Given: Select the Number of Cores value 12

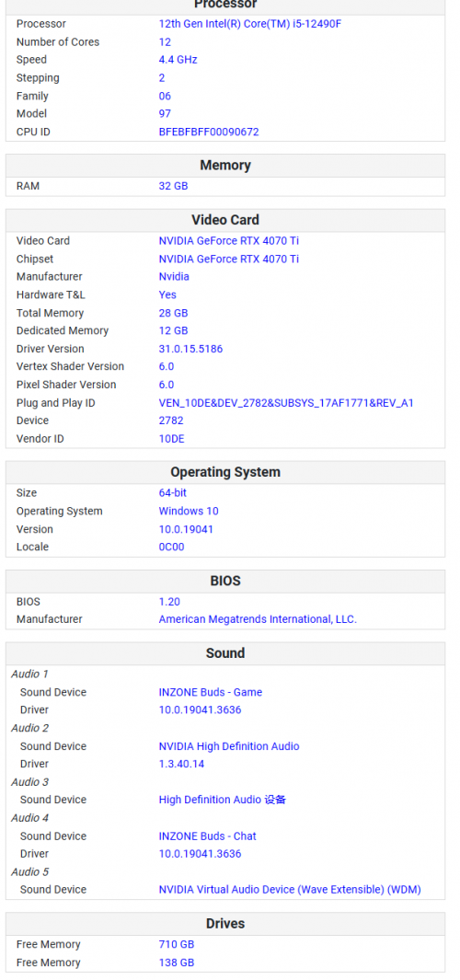Looking at the screenshot, I should pyautogui.click(x=165, y=42).
